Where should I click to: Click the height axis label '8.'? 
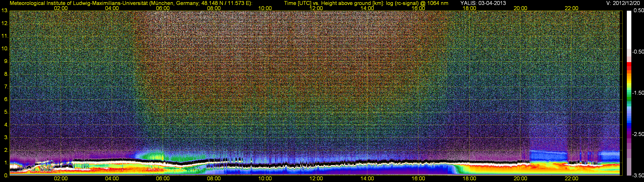6,74
